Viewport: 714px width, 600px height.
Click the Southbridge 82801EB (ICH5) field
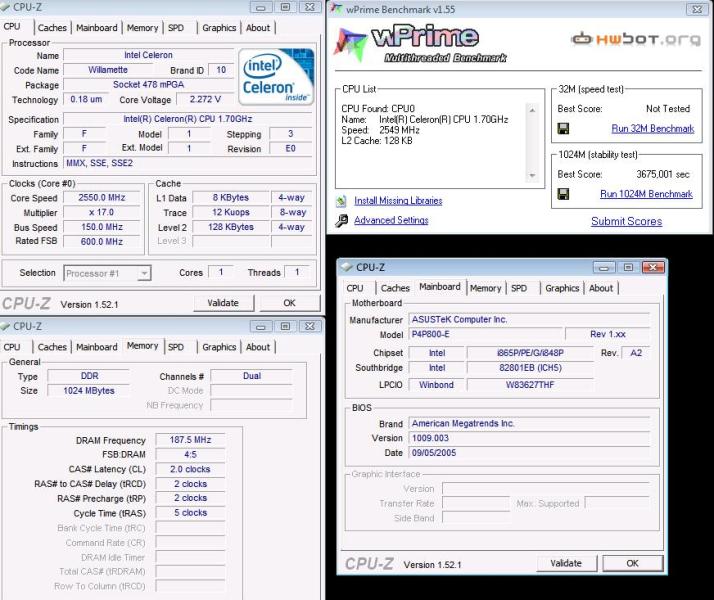530,368
